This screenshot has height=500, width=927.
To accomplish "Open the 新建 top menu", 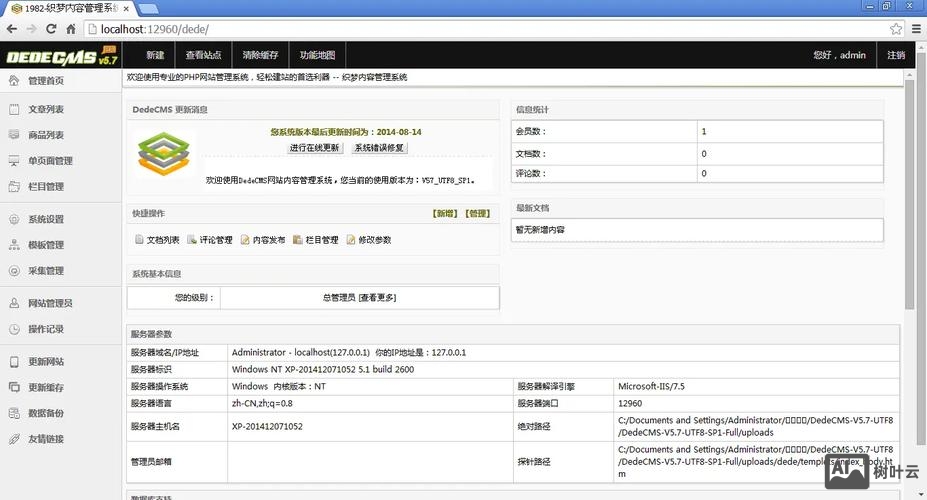I will tap(155, 55).
